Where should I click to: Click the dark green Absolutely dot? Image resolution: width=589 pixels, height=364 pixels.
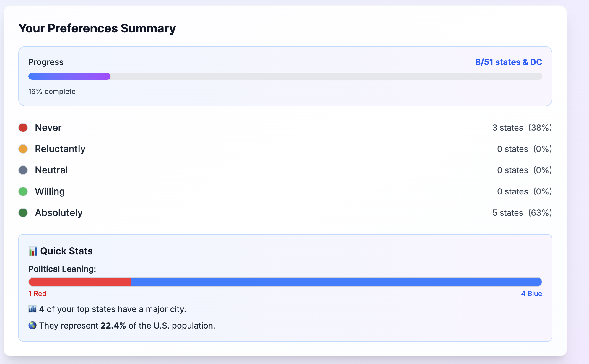click(23, 213)
